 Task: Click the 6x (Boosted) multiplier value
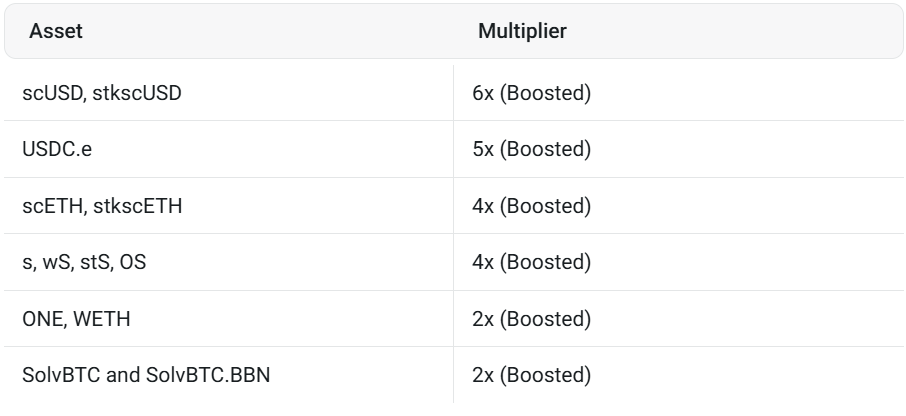531,94
